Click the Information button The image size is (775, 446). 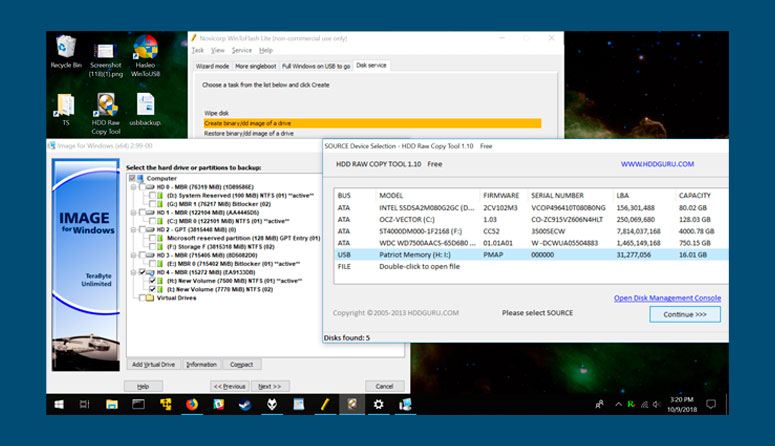[x=201, y=364]
